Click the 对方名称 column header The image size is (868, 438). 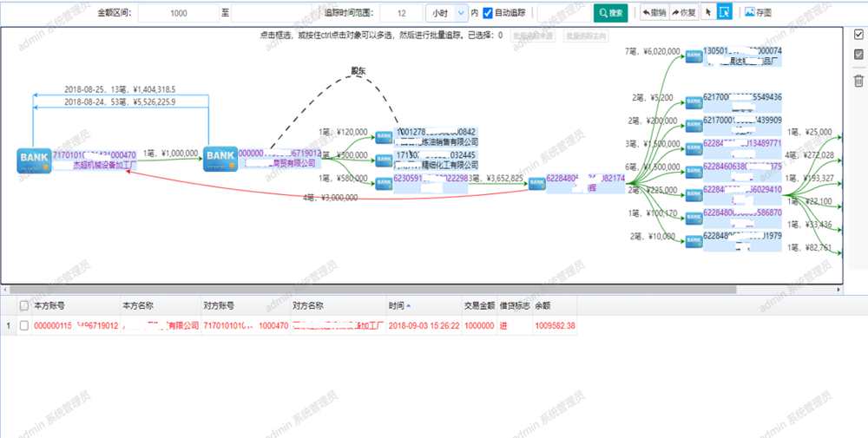tap(339, 305)
